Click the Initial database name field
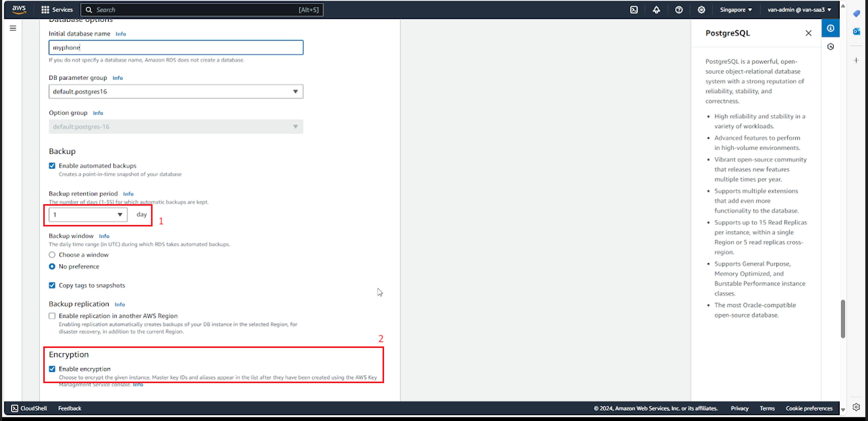Viewport: 868px width, 421px height. pyautogui.click(x=176, y=47)
